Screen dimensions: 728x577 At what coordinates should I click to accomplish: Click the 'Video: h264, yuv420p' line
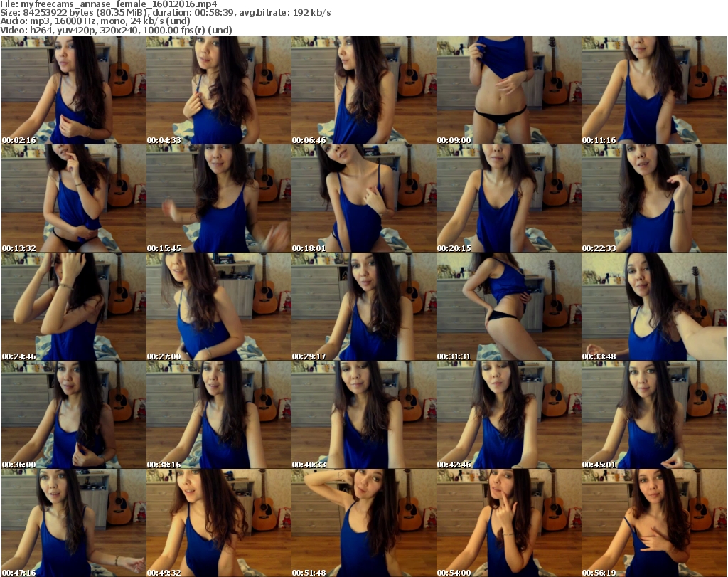(x=116, y=30)
